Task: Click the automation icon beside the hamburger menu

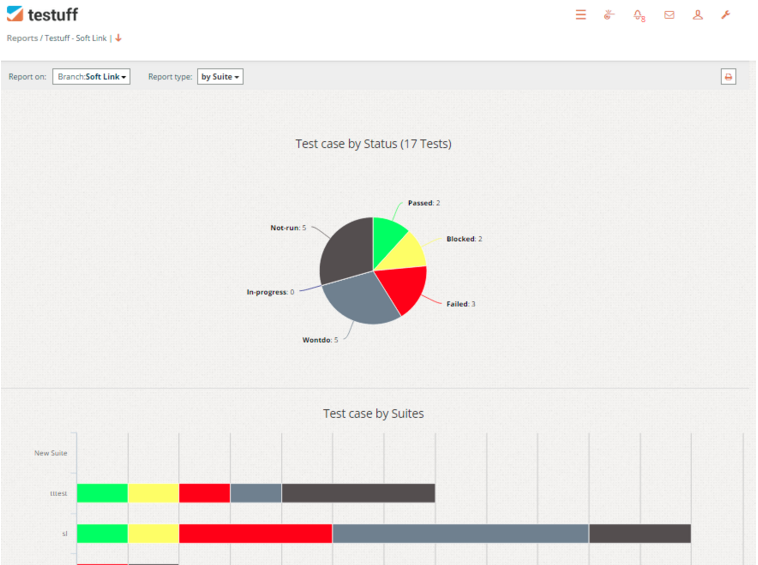Action: click(609, 15)
